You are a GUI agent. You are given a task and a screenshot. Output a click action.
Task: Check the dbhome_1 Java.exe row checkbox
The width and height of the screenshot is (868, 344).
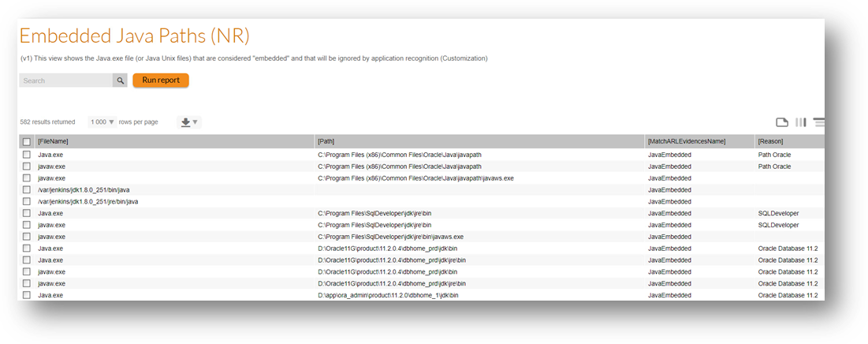coord(27,295)
